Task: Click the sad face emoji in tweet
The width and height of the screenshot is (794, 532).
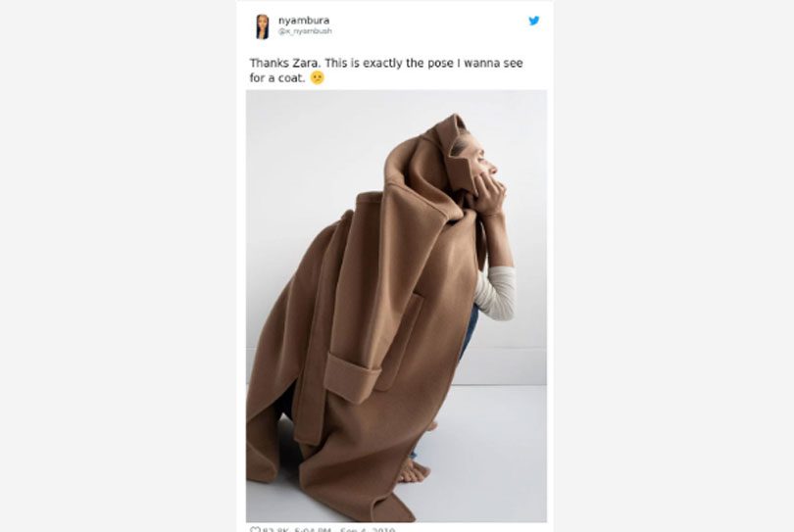Action: 317,78
